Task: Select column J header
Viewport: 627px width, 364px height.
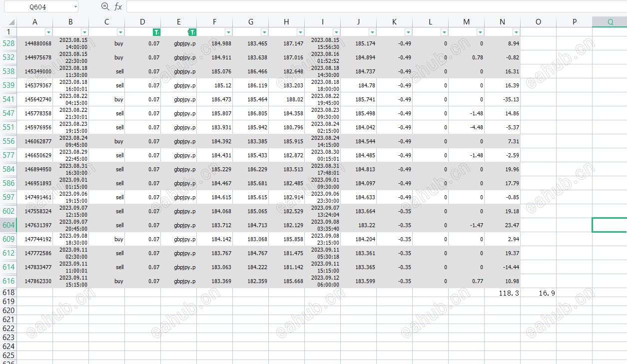Action: (x=359, y=22)
